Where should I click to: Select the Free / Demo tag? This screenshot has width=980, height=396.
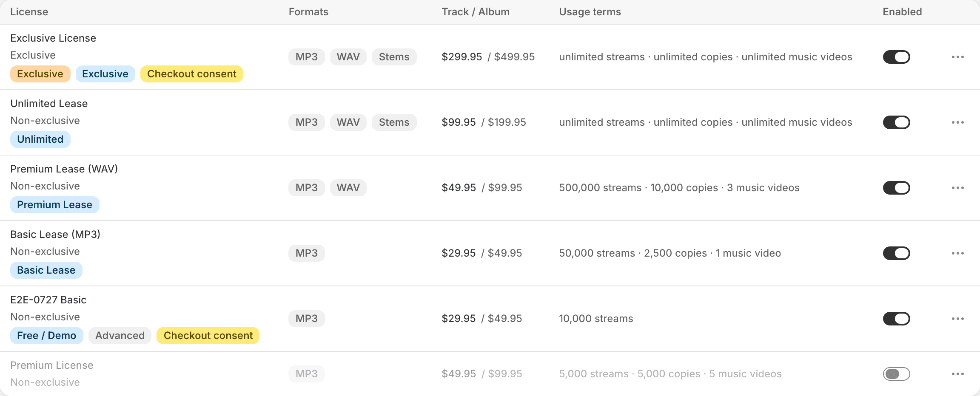46,336
